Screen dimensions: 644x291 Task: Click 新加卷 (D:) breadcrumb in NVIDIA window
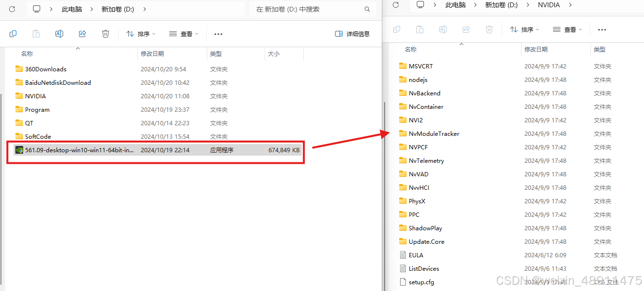point(501,5)
